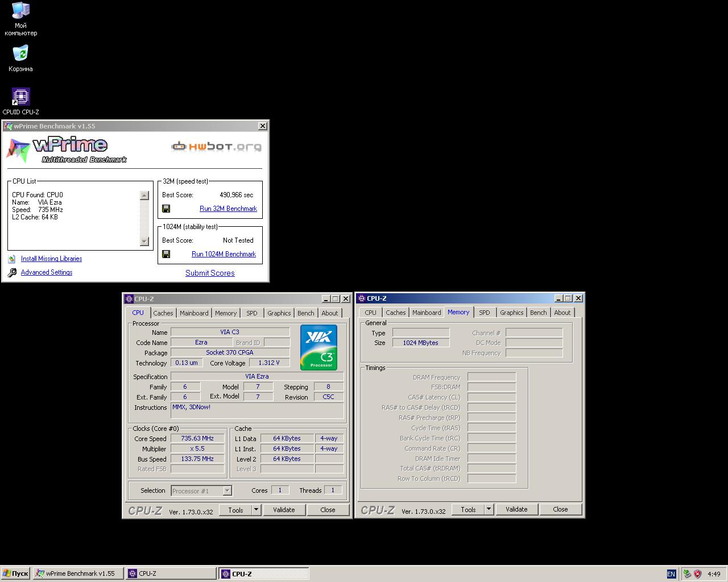Open SPD tab in left CPU-Z window

coord(252,313)
